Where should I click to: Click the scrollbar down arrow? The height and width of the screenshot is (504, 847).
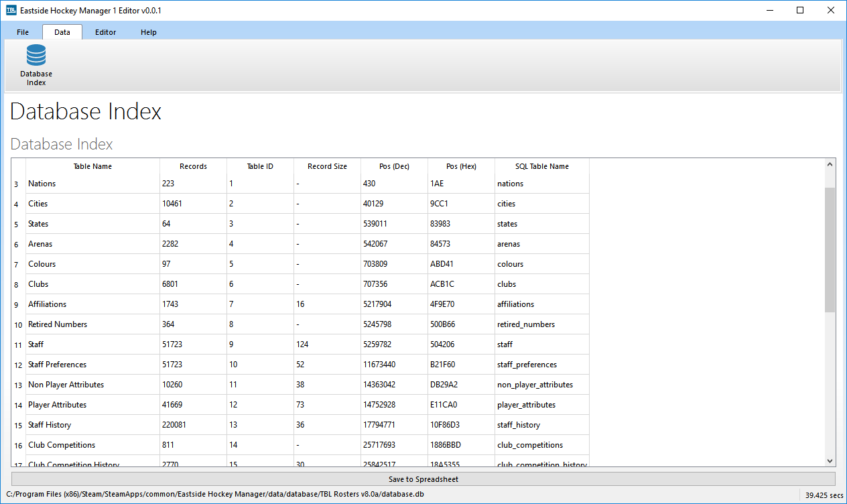(x=830, y=460)
